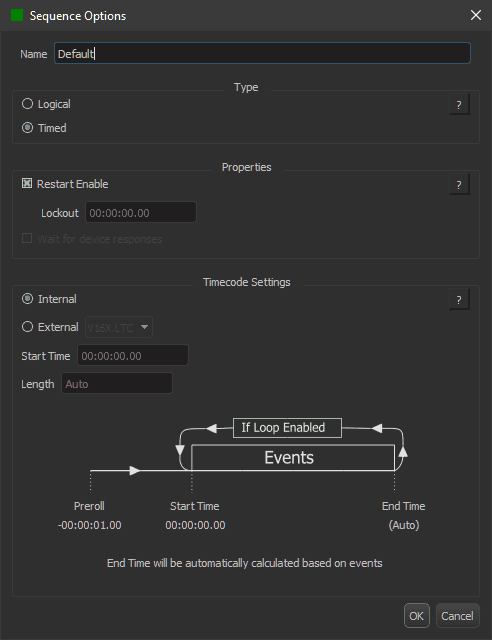Click the Name field containing Default
The width and height of the screenshot is (492, 640).
click(x=263, y=53)
